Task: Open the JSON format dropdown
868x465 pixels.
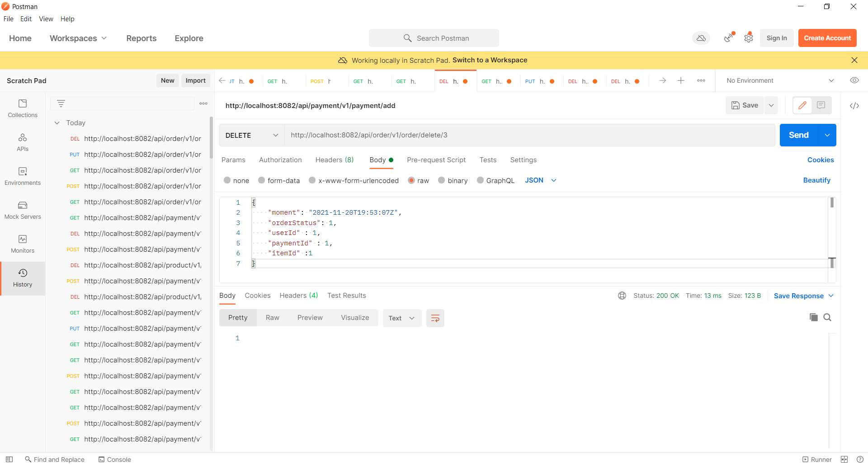Action: [x=541, y=180]
